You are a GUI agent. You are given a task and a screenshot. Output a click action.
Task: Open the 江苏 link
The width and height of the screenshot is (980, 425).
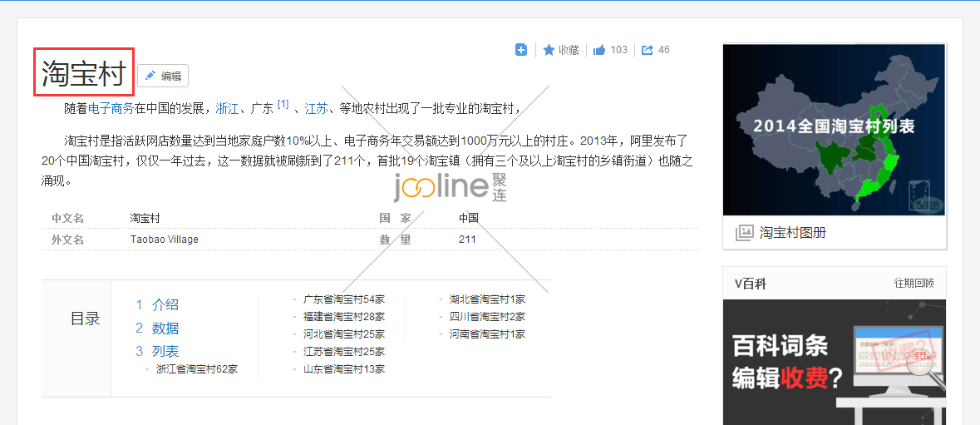pos(316,109)
